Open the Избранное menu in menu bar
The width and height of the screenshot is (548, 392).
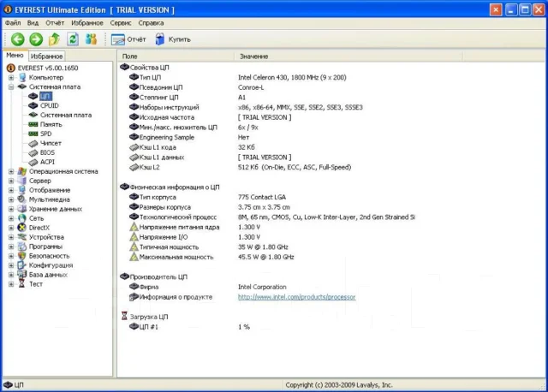pyautogui.click(x=87, y=23)
